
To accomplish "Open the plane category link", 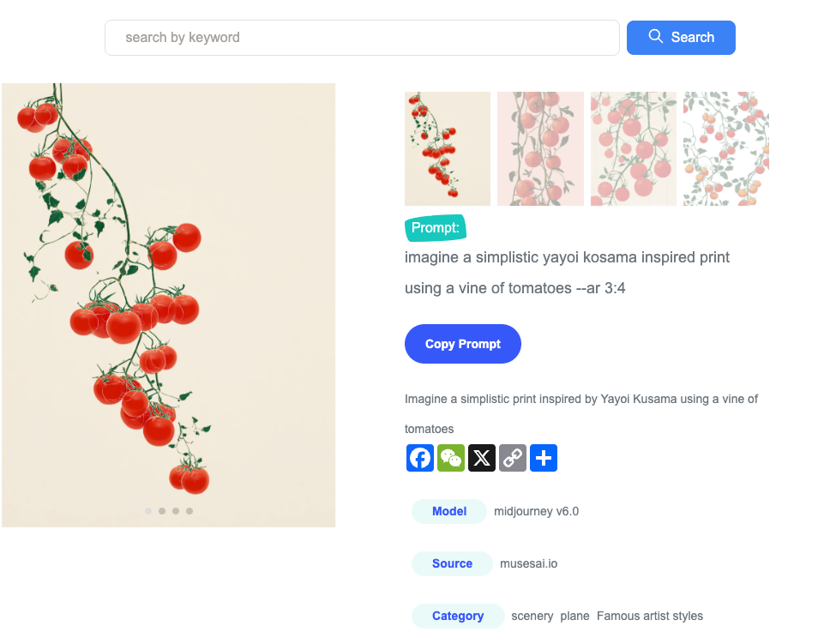I will 575,616.
